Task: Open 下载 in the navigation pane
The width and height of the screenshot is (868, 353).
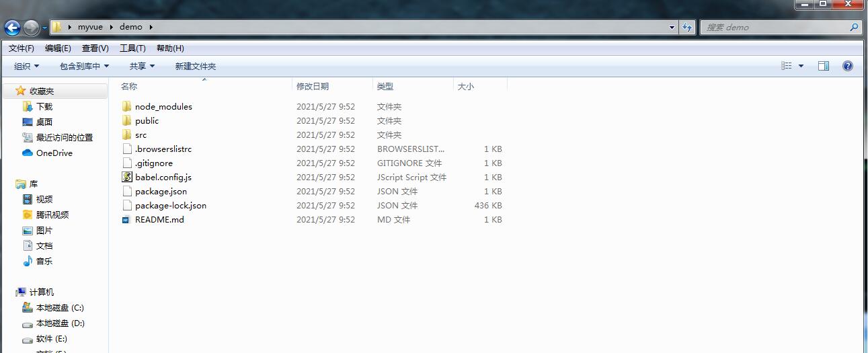Action: click(x=44, y=106)
